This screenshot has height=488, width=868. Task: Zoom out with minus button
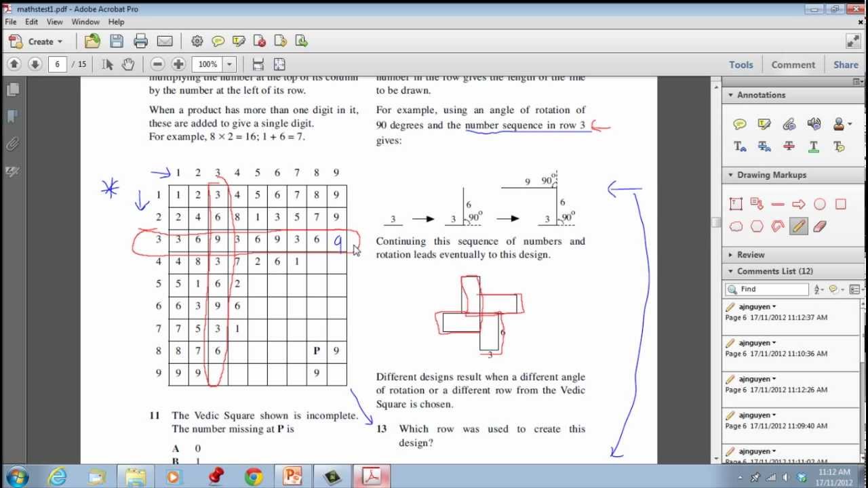pyautogui.click(x=157, y=64)
